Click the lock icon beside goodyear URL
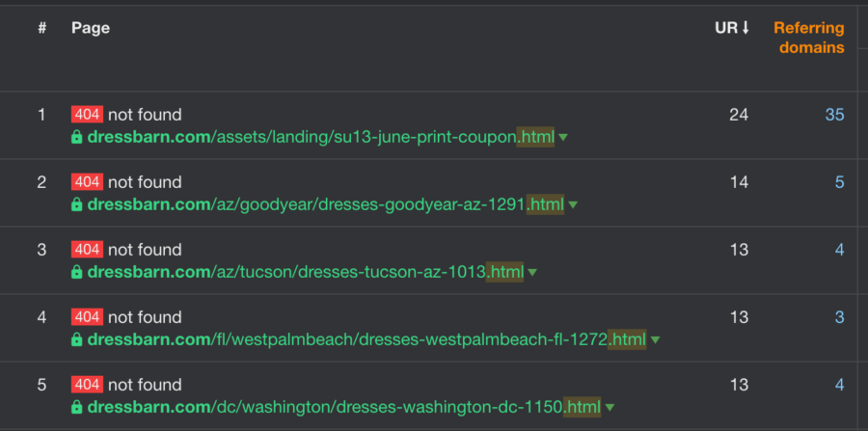868x431 pixels. (77, 204)
